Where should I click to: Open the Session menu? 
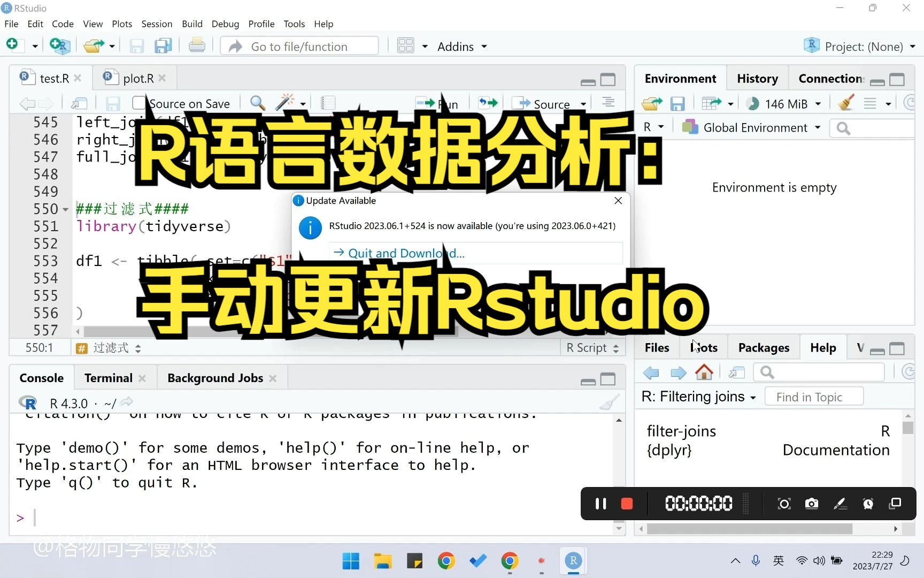pyautogui.click(x=157, y=24)
